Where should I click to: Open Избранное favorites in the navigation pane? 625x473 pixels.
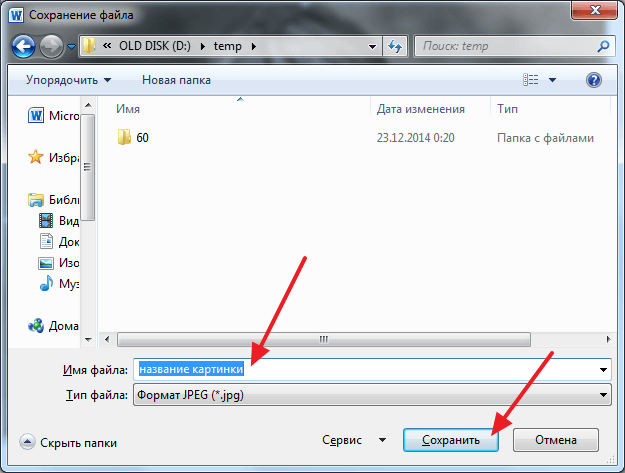click(53, 157)
